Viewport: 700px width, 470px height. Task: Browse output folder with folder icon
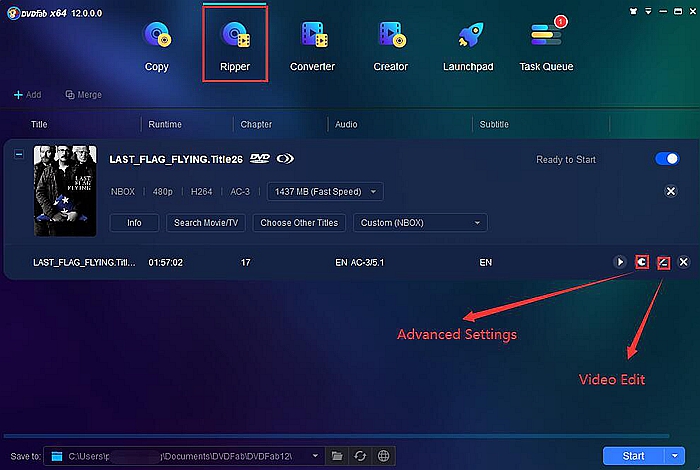(x=337, y=456)
